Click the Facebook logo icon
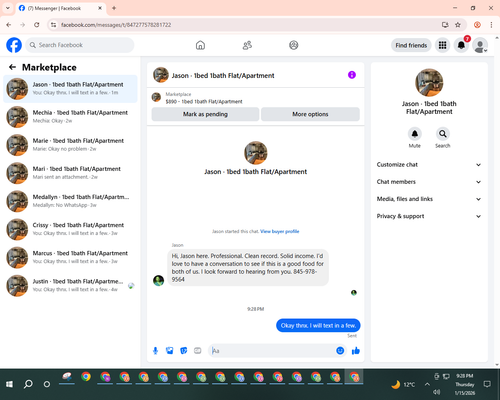500x400 pixels. coord(14,45)
